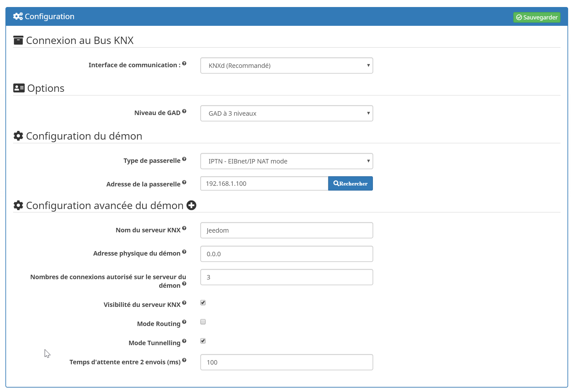
Task: Click the Configuration du démon heading text
Action: (84, 136)
